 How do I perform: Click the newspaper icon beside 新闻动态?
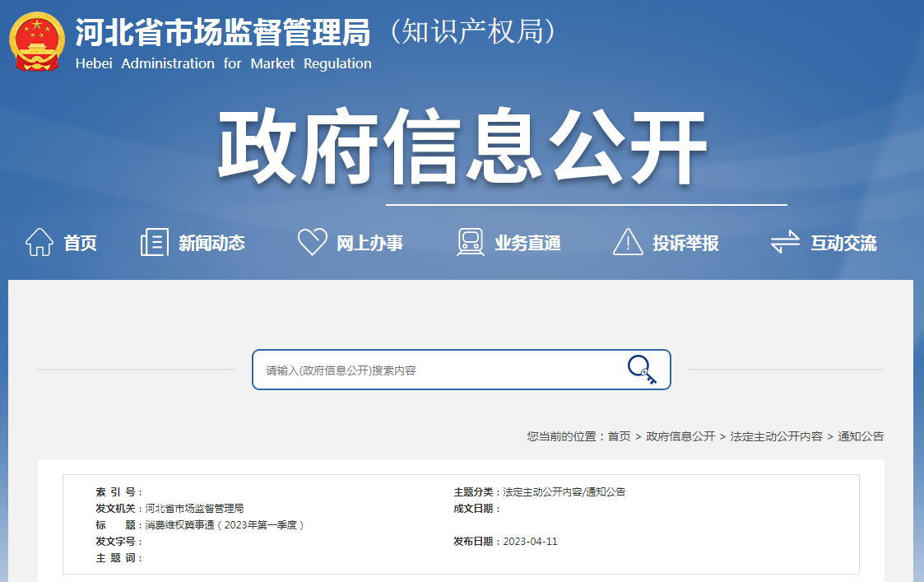[x=154, y=243]
